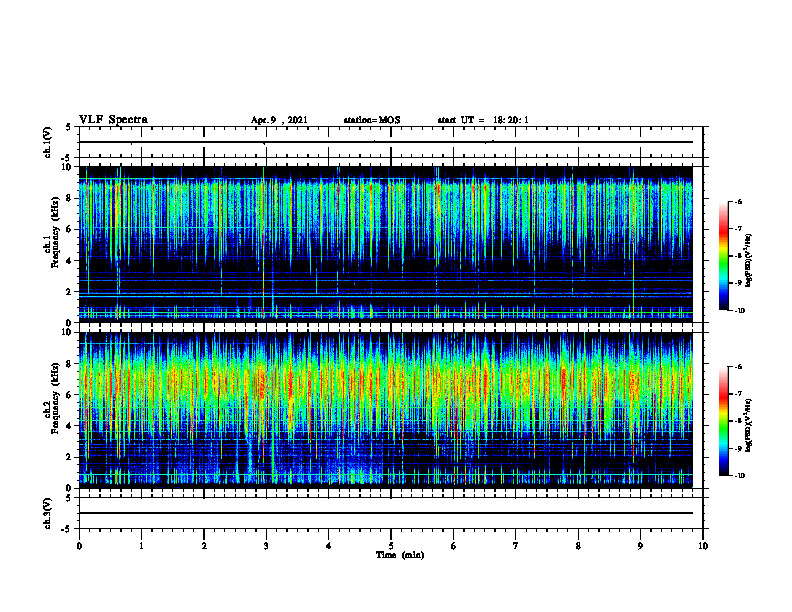Click time axis tick label "9"
This screenshot has width=792, height=612.
[x=640, y=546]
